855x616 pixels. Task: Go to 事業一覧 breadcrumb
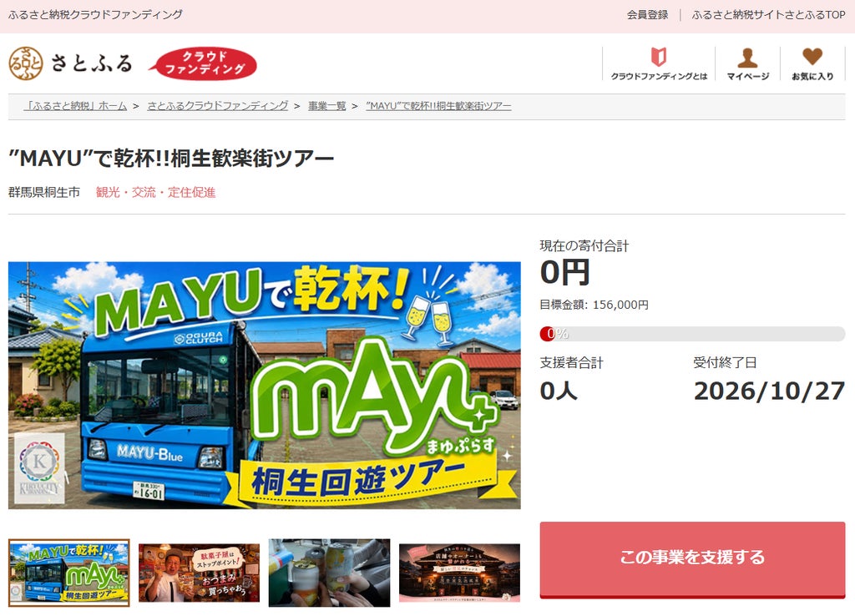coord(327,106)
